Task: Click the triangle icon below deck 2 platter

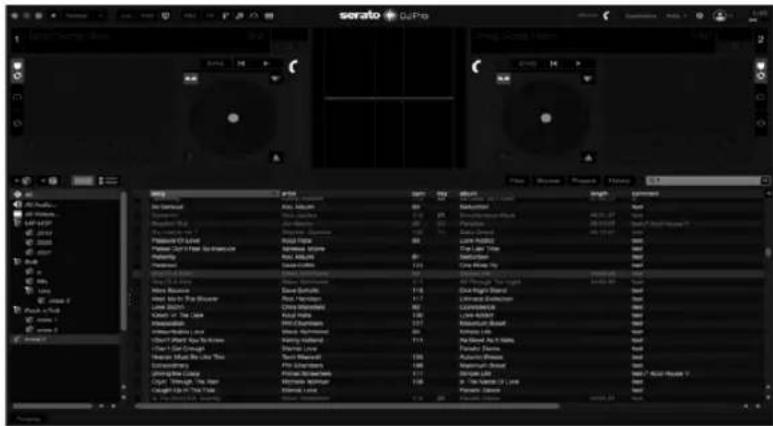Action: [588, 158]
